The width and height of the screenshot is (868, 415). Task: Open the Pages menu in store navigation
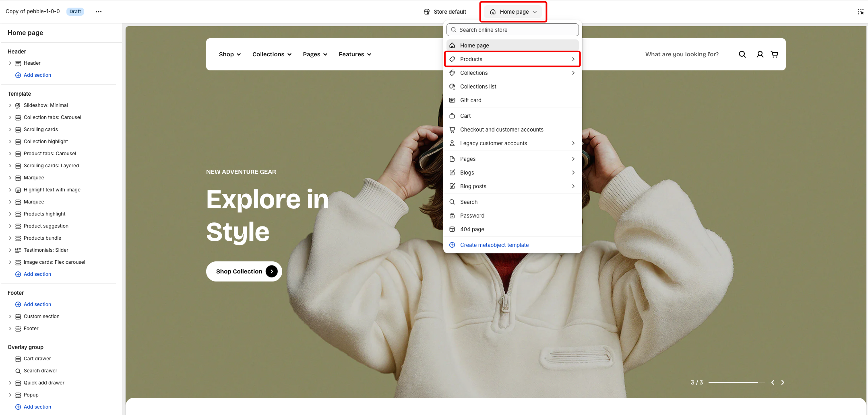(315, 54)
